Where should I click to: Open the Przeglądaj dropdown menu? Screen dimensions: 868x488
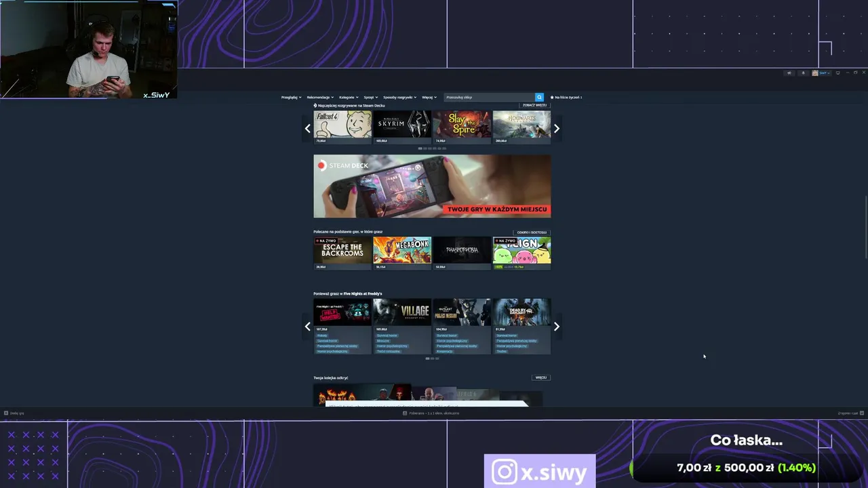click(x=292, y=97)
